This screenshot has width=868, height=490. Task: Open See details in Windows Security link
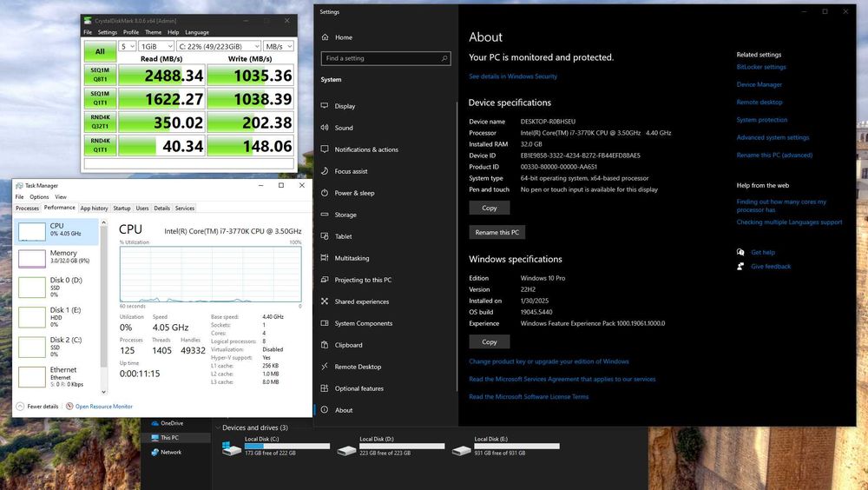pyautogui.click(x=513, y=76)
